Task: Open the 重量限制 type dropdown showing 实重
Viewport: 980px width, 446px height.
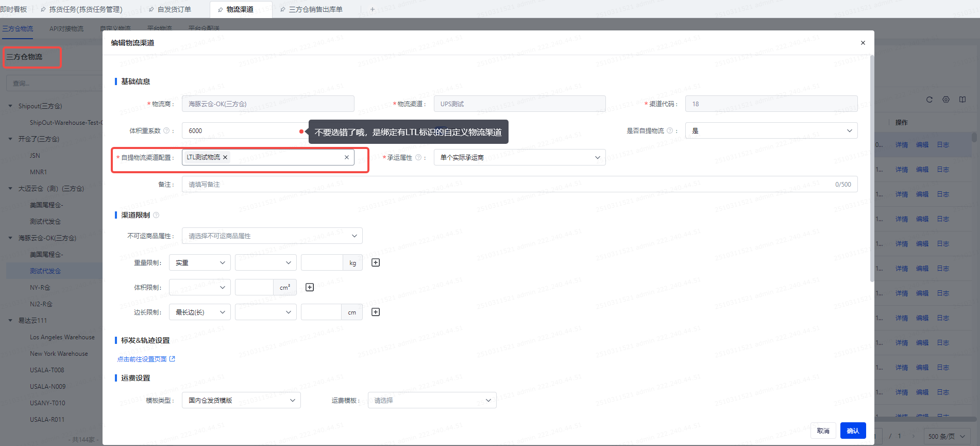Action: 200,262
